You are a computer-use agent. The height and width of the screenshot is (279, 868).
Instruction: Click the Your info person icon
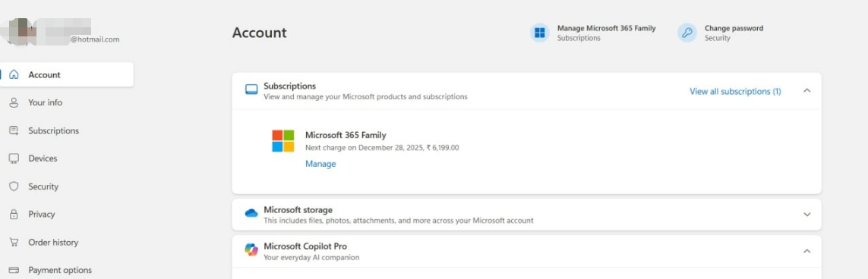[x=14, y=103]
